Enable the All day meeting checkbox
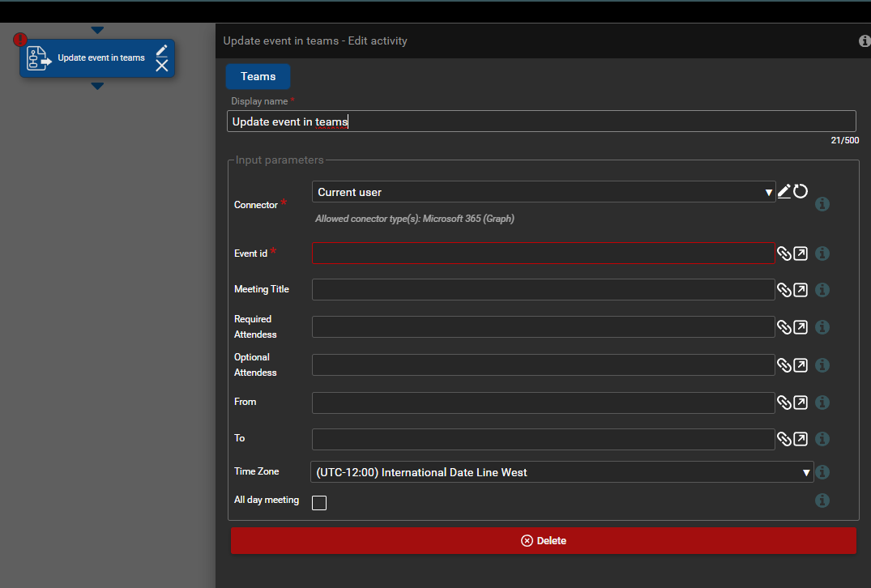 (319, 503)
